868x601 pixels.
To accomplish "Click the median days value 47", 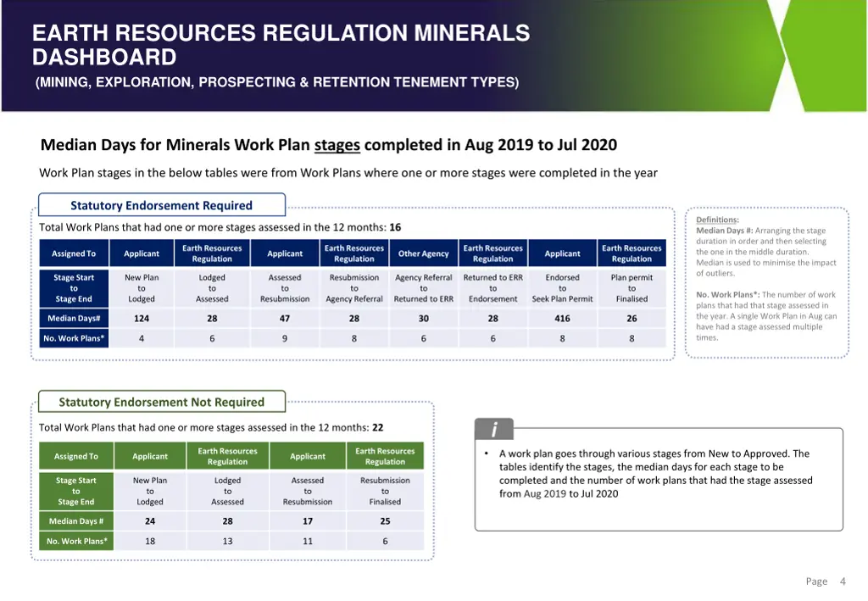I will [x=285, y=319].
